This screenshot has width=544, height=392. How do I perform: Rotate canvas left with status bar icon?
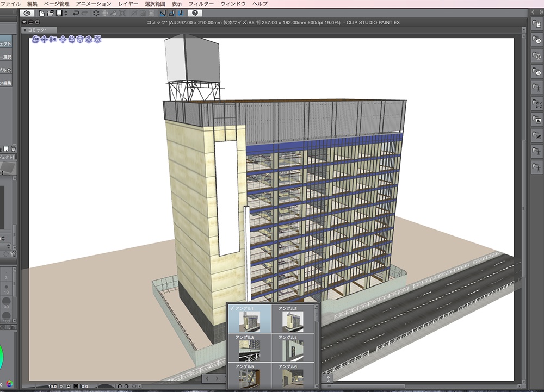pyautogui.click(x=119, y=386)
